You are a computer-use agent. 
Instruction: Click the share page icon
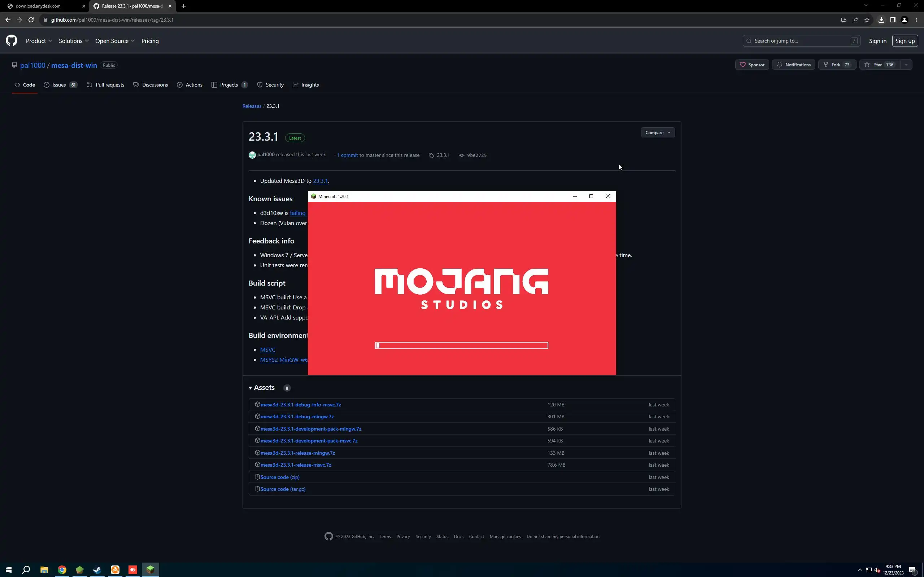click(855, 20)
